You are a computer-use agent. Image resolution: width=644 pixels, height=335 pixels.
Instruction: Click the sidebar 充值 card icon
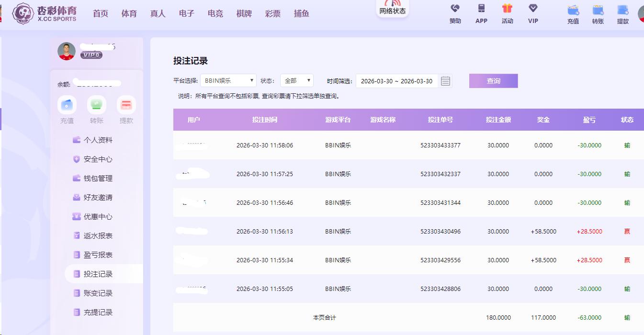pyautogui.click(x=67, y=105)
